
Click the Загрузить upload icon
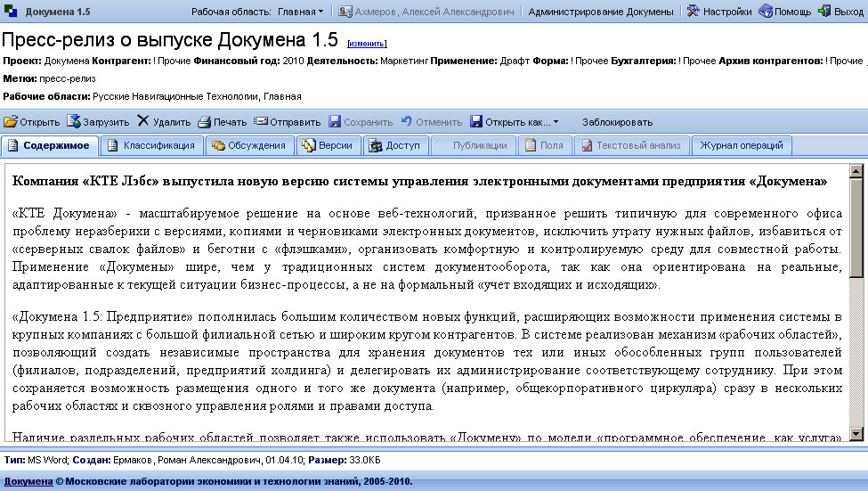click(74, 121)
